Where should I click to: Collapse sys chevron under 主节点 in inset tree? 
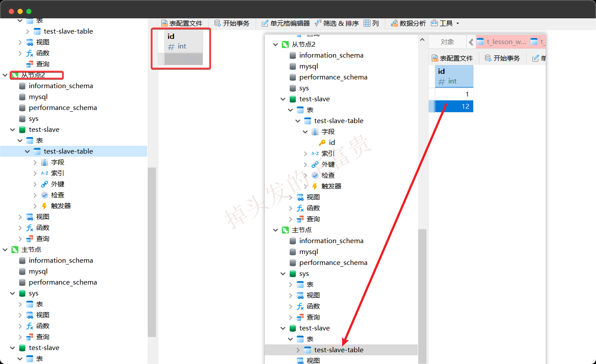tap(283, 274)
